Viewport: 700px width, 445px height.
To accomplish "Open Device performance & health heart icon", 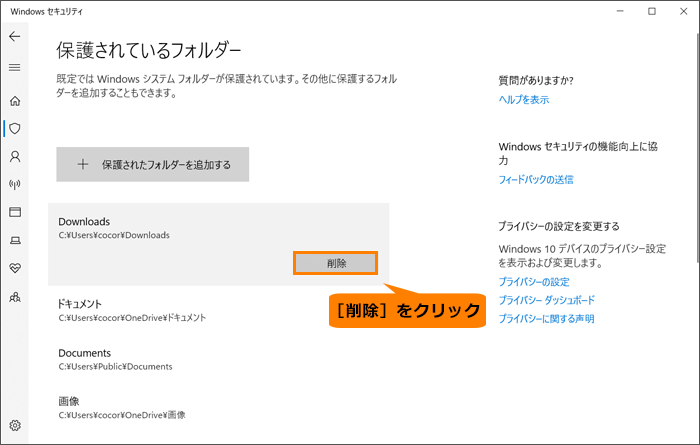I will 15,268.
